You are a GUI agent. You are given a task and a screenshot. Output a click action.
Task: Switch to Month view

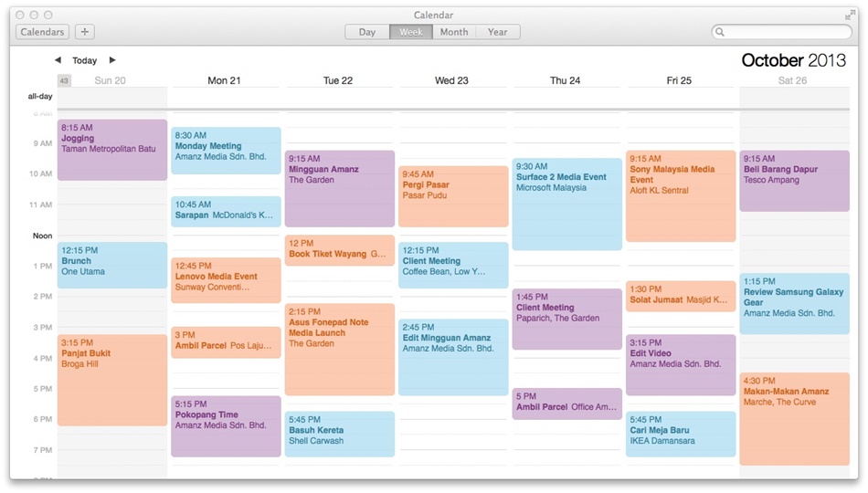tap(454, 32)
